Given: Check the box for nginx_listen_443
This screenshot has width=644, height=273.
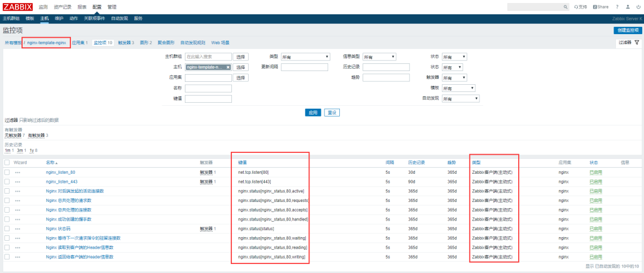Looking at the screenshot, I should (7, 182).
